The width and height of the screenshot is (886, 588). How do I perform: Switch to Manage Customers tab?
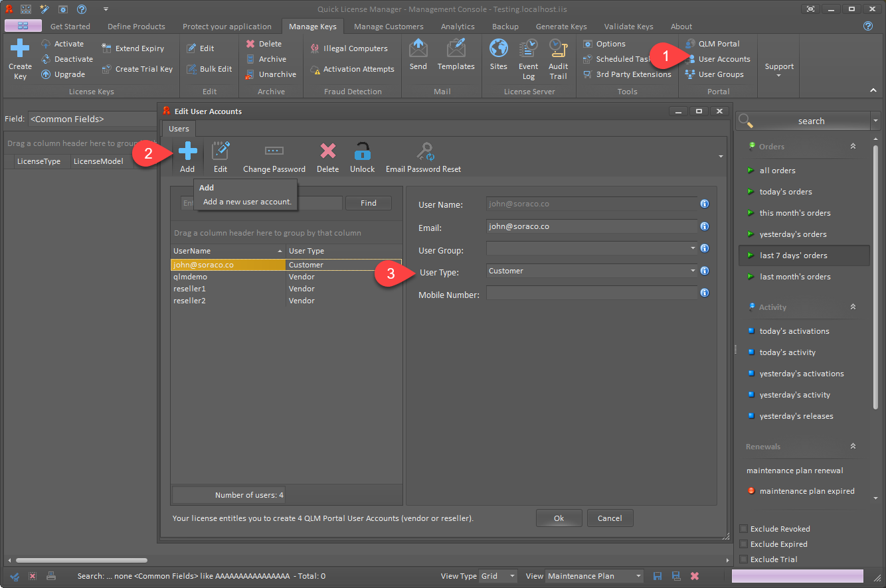click(389, 27)
